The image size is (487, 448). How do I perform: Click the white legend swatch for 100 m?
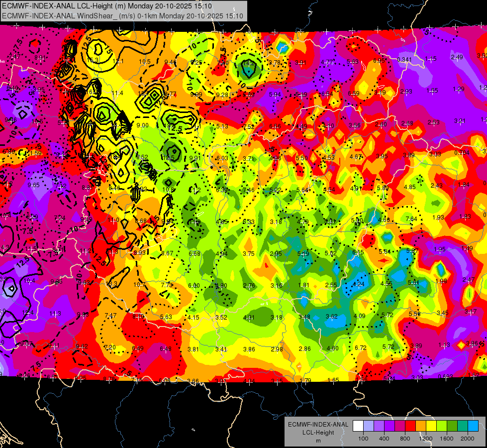pos(358,426)
